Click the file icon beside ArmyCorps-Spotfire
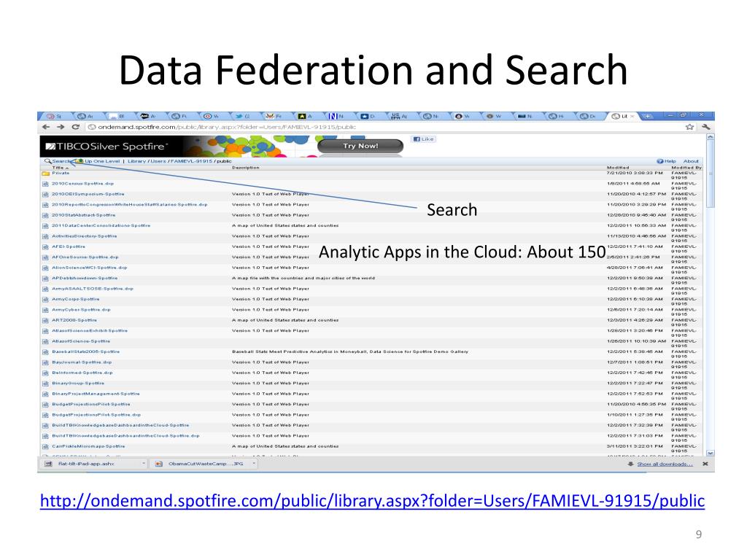Image resolution: width=747 pixels, height=560 pixels. (x=46, y=300)
